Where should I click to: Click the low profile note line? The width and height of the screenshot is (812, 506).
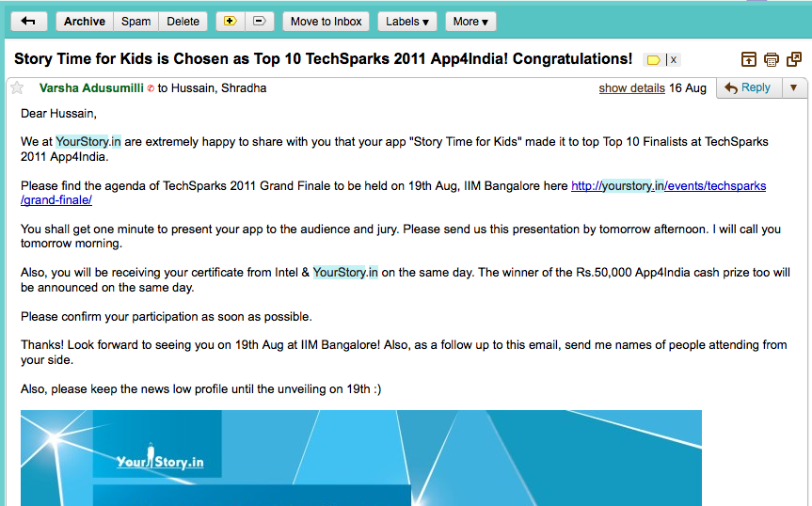click(201, 389)
